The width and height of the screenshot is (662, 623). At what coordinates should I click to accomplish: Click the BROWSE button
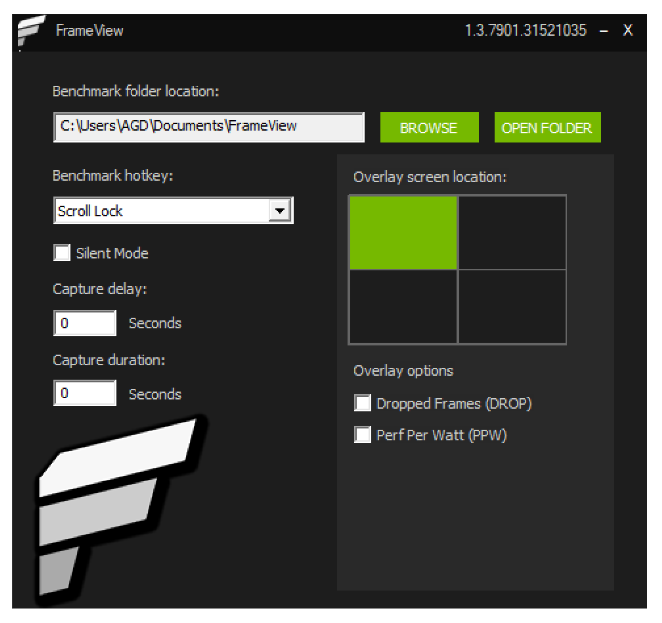coord(429,127)
